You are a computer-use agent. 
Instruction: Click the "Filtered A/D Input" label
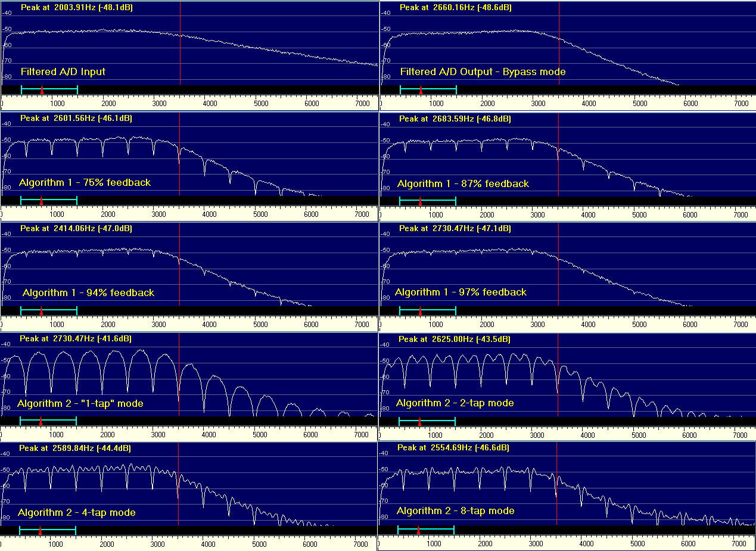point(63,71)
